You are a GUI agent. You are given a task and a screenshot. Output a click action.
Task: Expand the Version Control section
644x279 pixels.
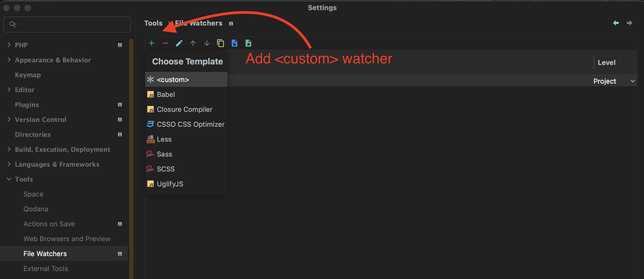[x=9, y=119]
